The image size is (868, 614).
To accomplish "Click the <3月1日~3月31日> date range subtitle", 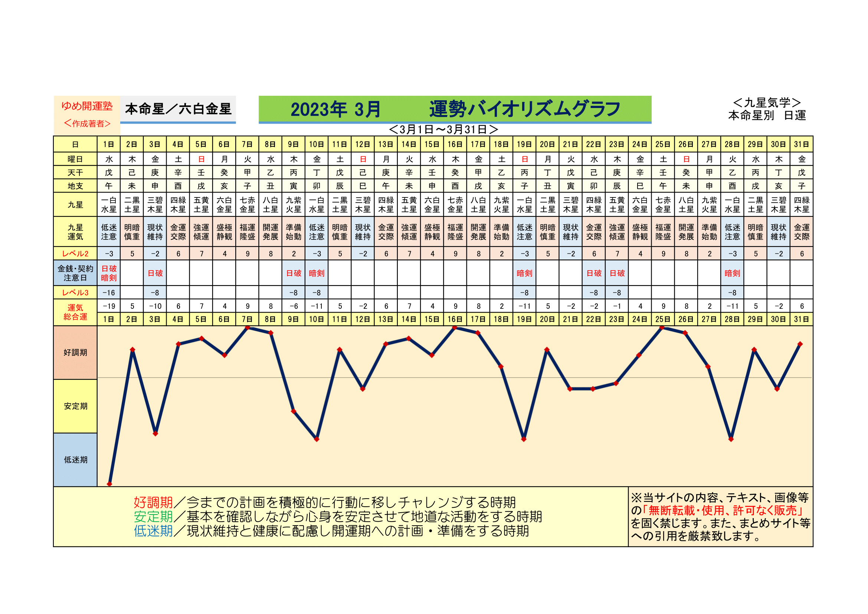I will pyautogui.click(x=443, y=130).
